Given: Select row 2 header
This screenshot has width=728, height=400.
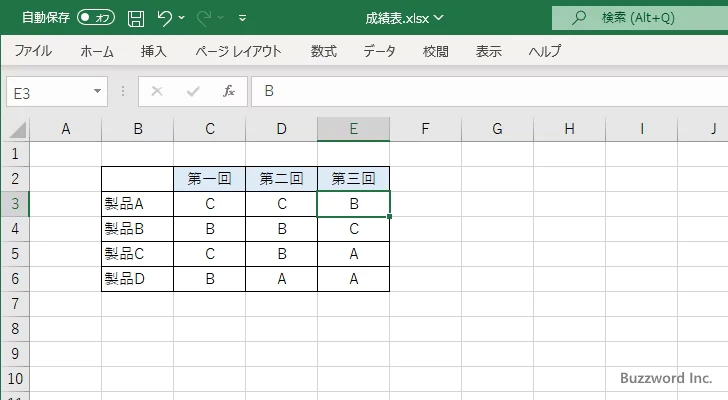Looking at the screenshot, I should pyautogui.click(x=15, y=179).
